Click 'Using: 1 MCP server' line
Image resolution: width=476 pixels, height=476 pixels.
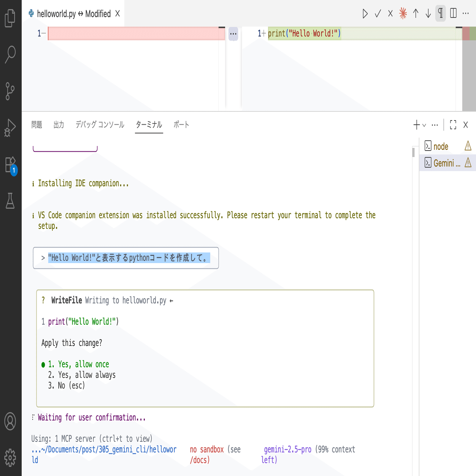[x=92, y=439]
